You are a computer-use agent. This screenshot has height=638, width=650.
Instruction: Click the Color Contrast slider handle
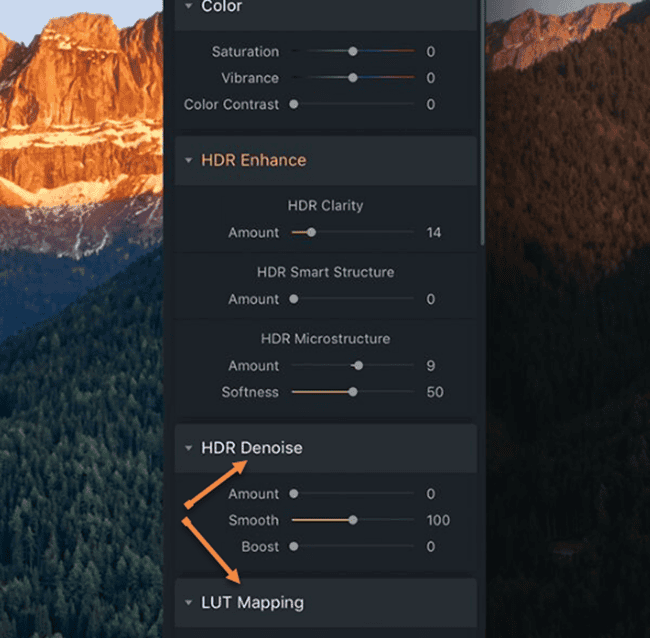click(x=293, y=104)
